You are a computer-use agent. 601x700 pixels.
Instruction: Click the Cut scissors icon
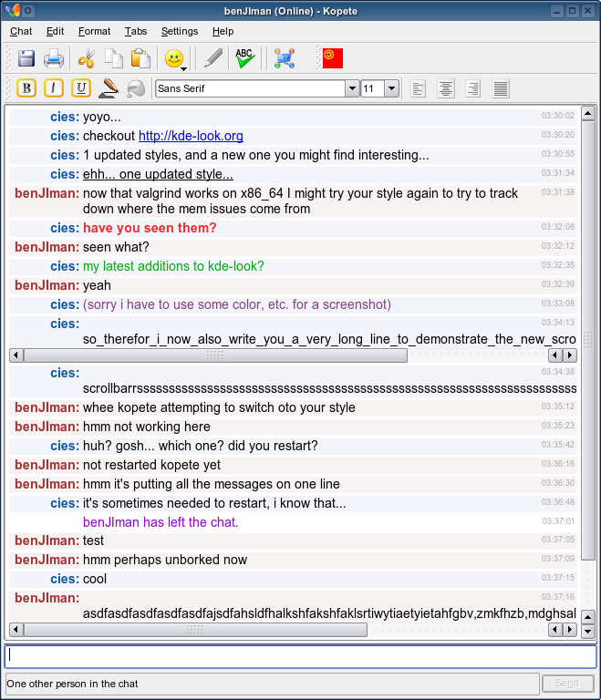pyautogui.click(x=87, y=58)
